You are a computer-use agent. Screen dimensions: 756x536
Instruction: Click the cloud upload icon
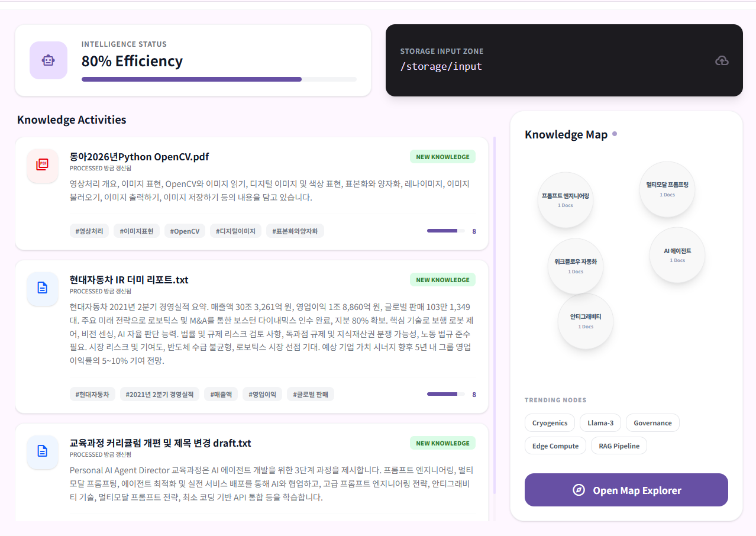(x=722, y=60)
